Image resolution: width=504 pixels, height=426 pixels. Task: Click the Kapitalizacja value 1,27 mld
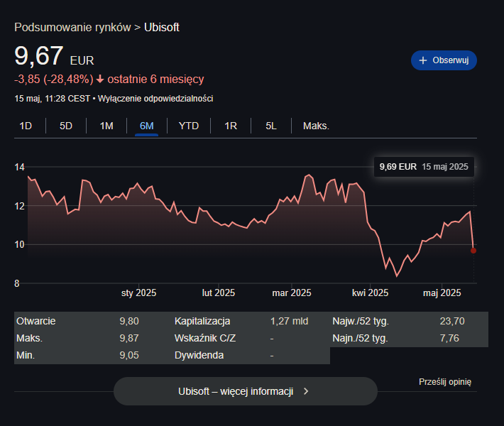(x=290, y=321)
